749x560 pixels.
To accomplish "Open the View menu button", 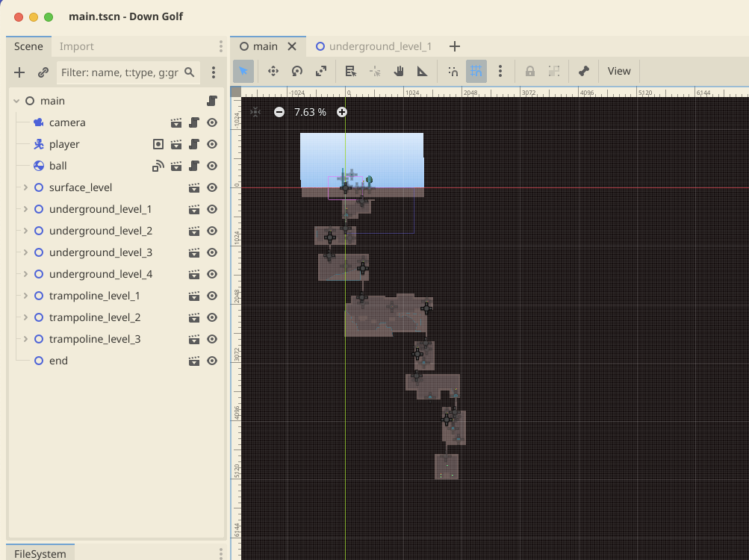I will point(619,71).
